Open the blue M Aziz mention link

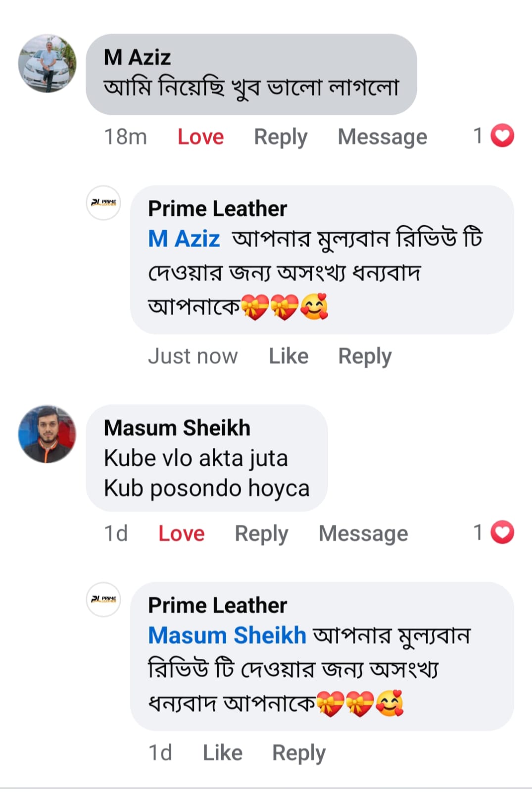[x=184, y=239]
